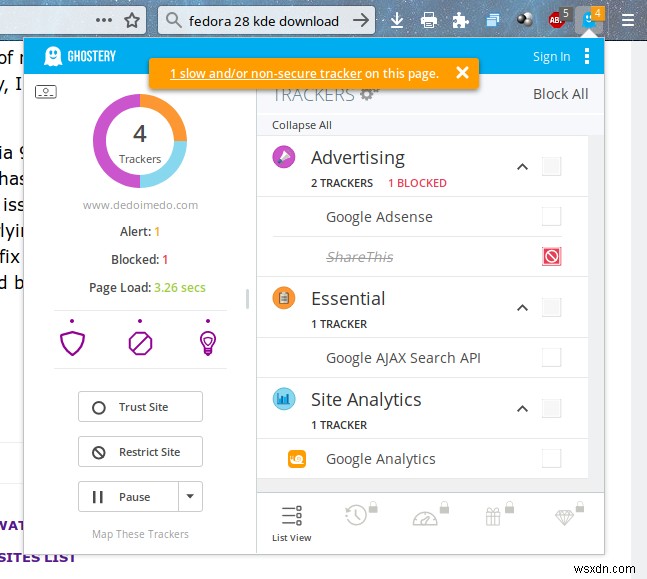
Task: Click the purple shield anti-tracking icon
Action: coord(72,343)
